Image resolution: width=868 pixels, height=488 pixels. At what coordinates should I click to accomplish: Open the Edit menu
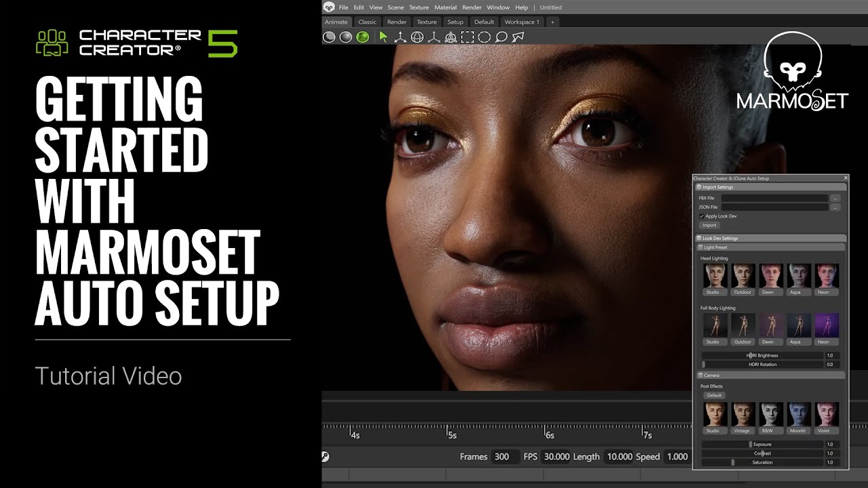pos(359,7)
